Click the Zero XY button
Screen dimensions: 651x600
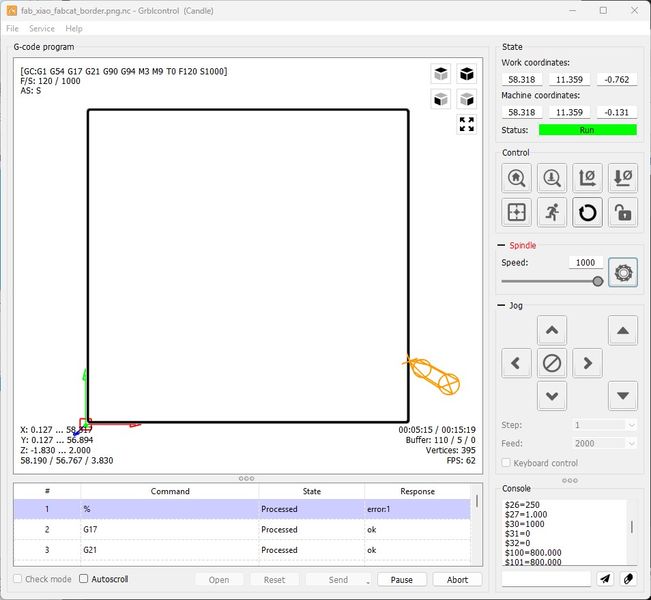[587, 178]
